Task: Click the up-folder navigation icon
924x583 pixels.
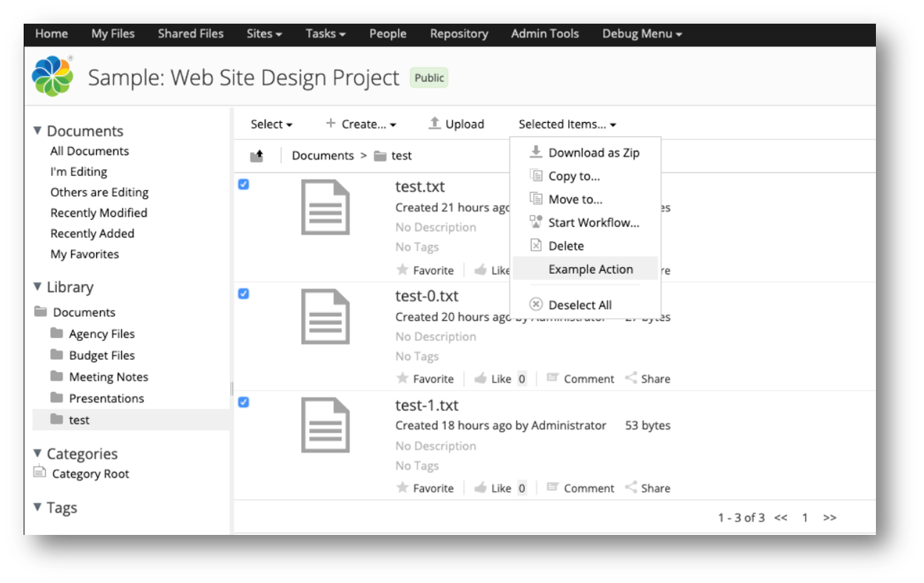Action: point(257,156)
